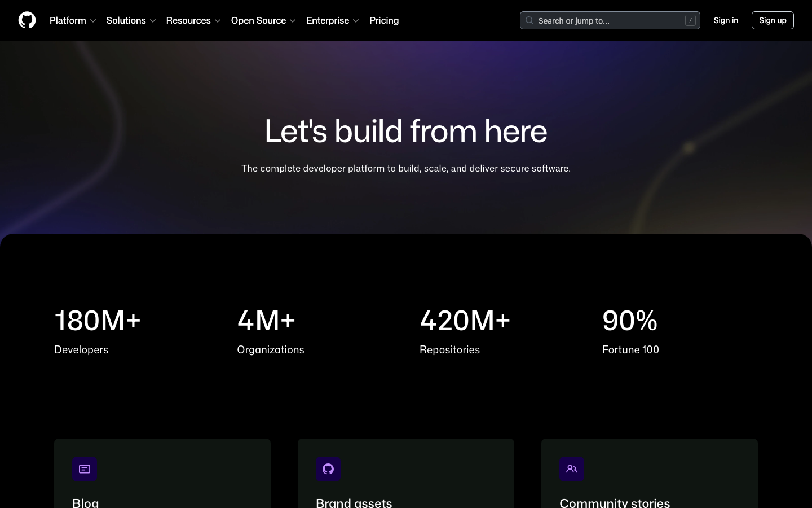Expand the Solutions menu

coord(131,20)
